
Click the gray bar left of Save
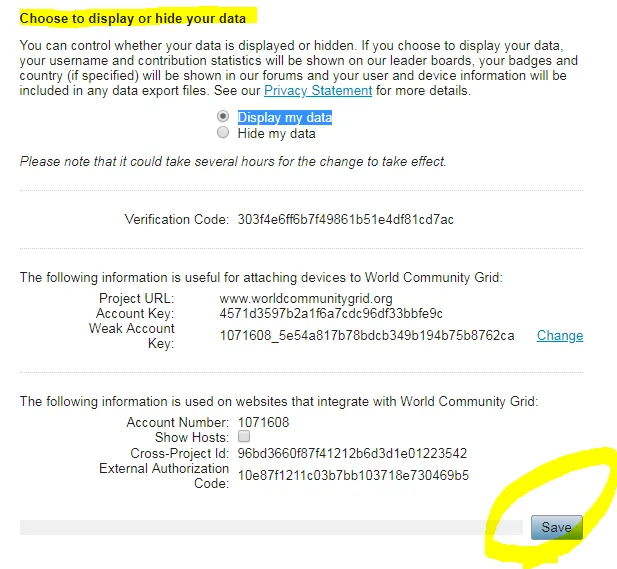[271, 527]
